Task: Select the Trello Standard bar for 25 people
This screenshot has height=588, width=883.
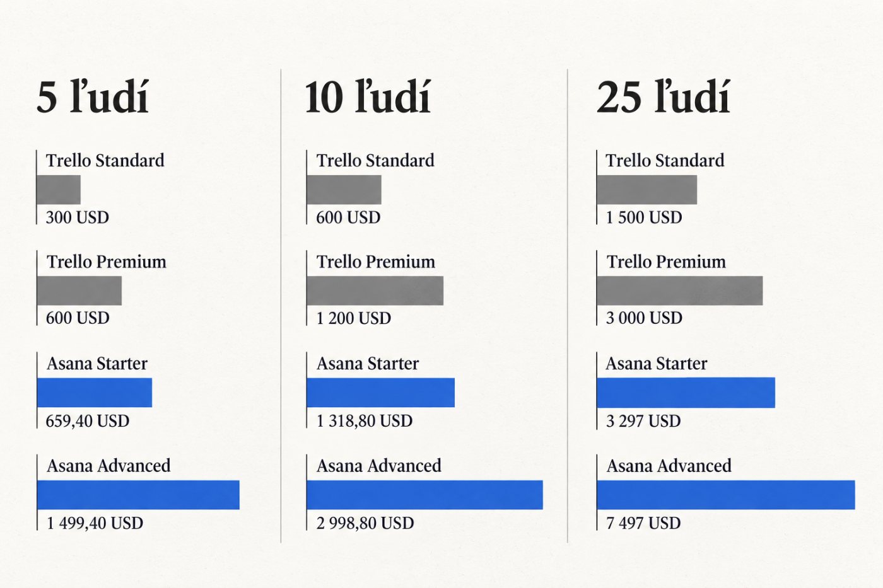Action: [647, 190]
